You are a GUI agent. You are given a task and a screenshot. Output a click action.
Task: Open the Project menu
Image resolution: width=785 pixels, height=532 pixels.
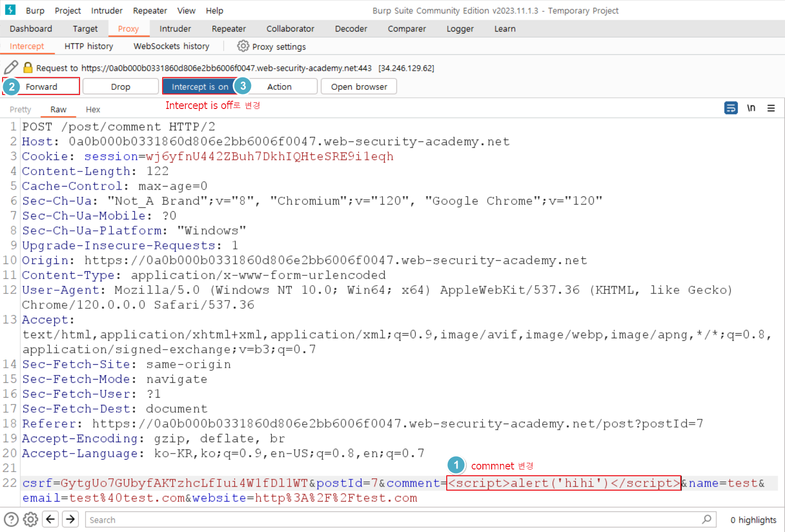coord(68,10)
